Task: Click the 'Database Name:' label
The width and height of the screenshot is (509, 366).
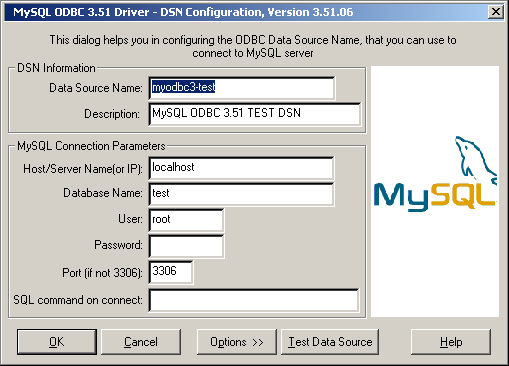Action: tap(103, 193)
